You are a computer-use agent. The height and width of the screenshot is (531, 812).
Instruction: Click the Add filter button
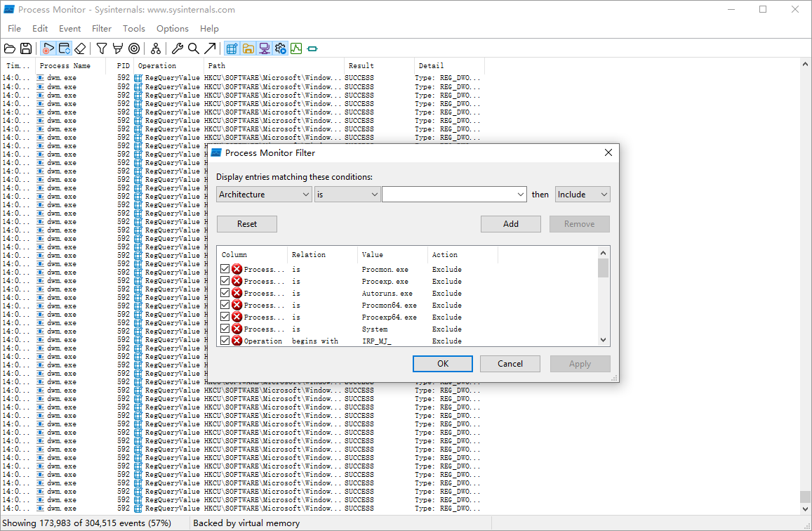pyautogui.click(x=511, y=224)
